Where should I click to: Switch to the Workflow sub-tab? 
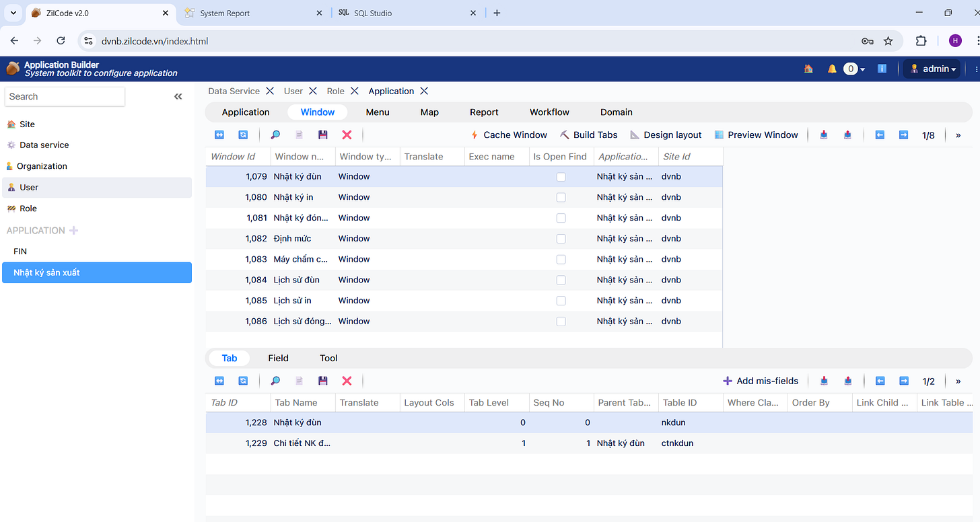click(549, 112)
